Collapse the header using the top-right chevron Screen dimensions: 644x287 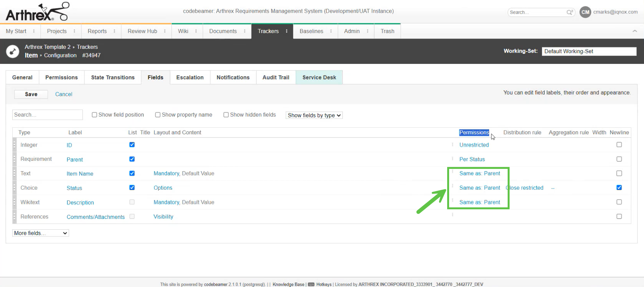coord(635,31)
